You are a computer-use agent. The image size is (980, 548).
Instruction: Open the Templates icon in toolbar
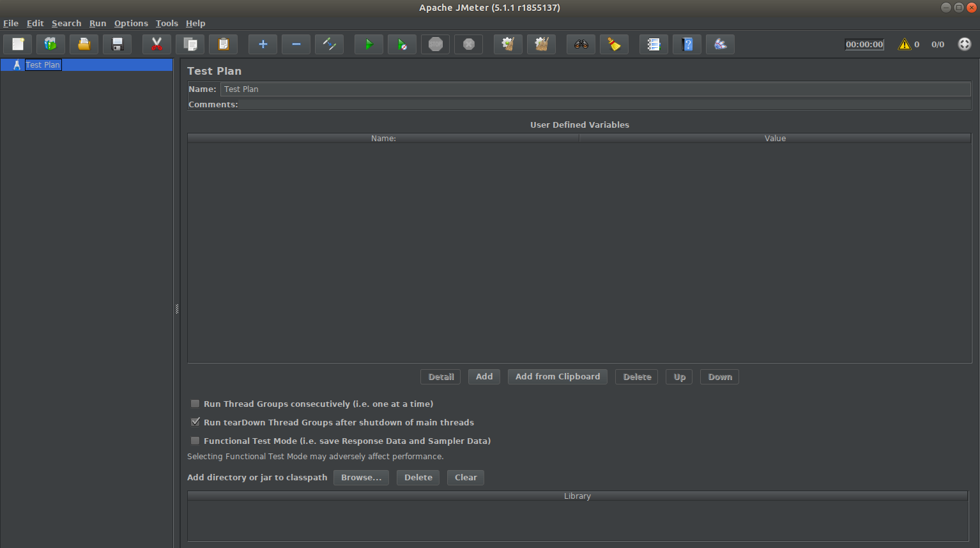[50, 44]
